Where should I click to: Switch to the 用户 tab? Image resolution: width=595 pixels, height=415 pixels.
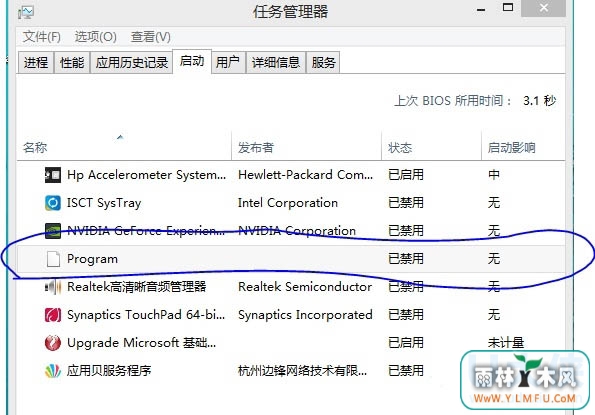pos(228,62)
